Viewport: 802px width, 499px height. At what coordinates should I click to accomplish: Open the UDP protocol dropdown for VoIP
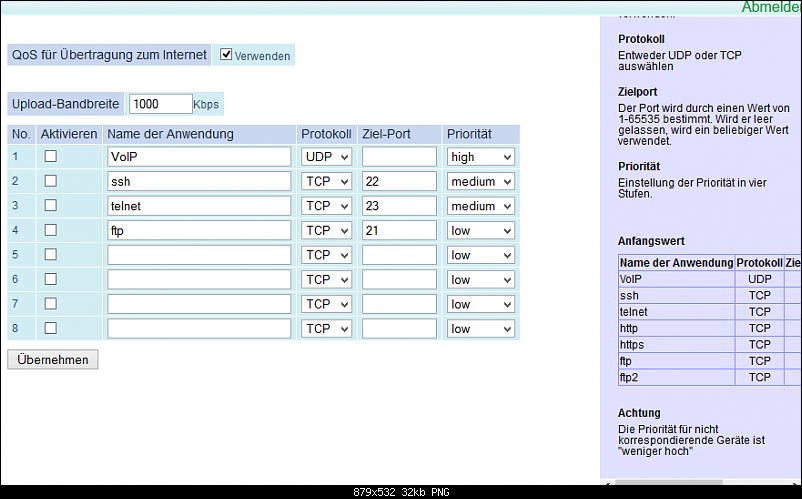point(326,157)
